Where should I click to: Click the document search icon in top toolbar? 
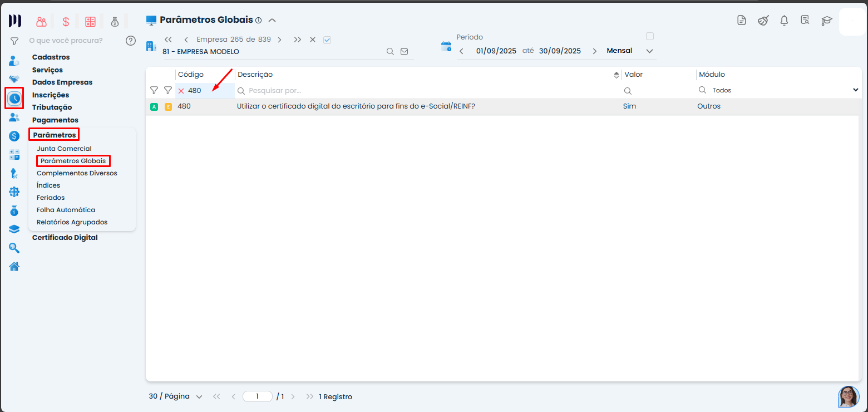[x=805, y=21]
